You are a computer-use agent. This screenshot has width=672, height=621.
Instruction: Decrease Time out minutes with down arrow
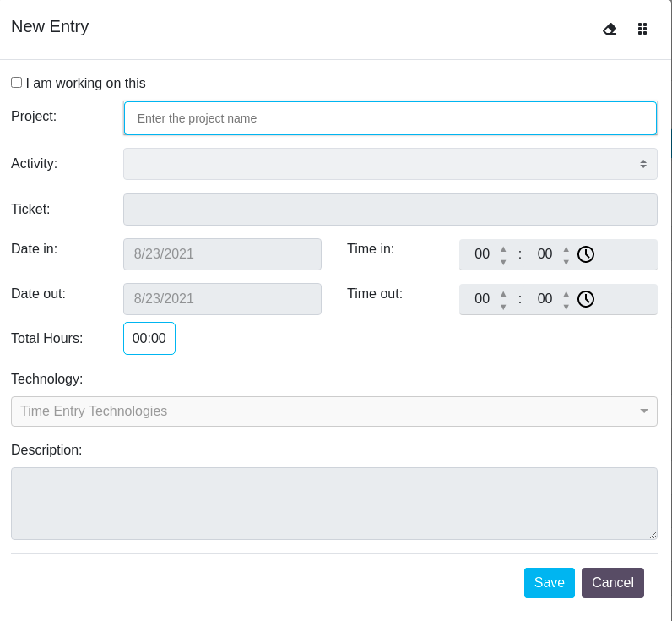point(566,307)
